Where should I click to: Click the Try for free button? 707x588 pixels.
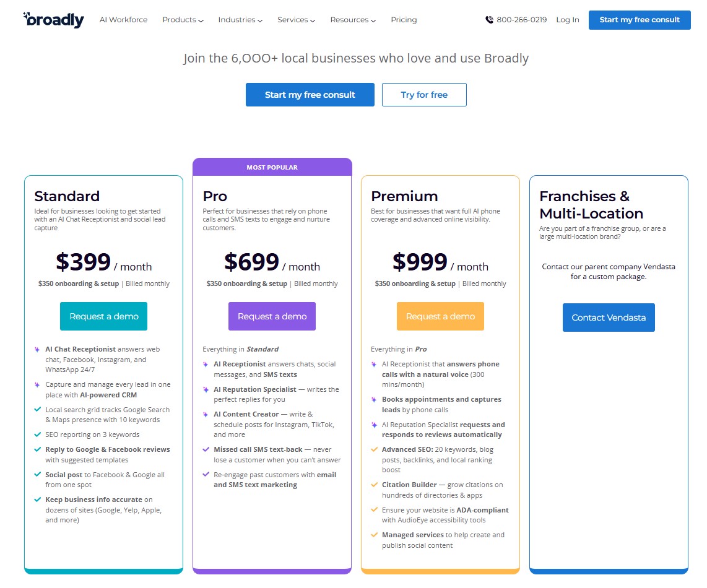coord(424,95)
